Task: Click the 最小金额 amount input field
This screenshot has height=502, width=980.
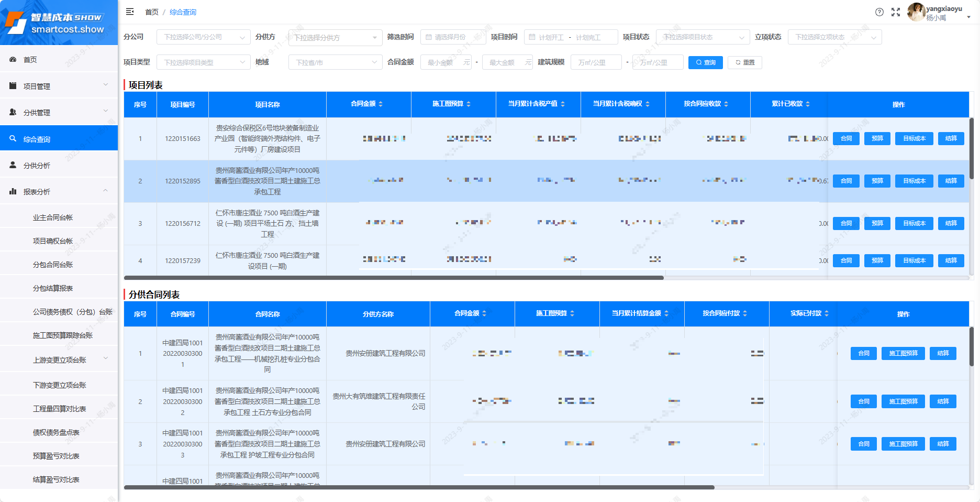Action: click(x=446, y=62)
